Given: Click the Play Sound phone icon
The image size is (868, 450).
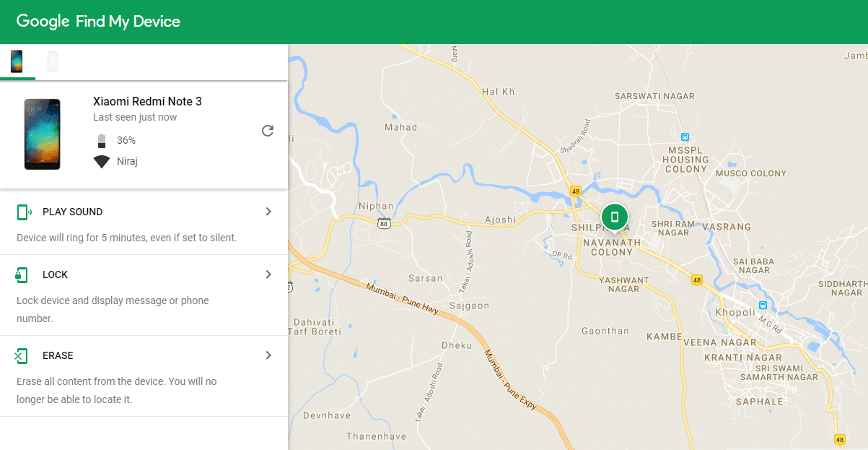Looking at the screenshot, I should (24, 212).
